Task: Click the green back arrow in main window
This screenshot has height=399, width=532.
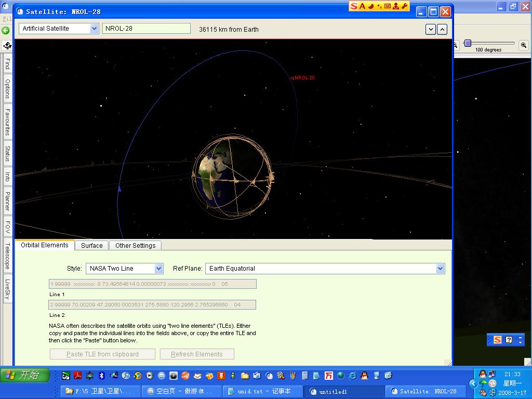Action: pos(5,31)
